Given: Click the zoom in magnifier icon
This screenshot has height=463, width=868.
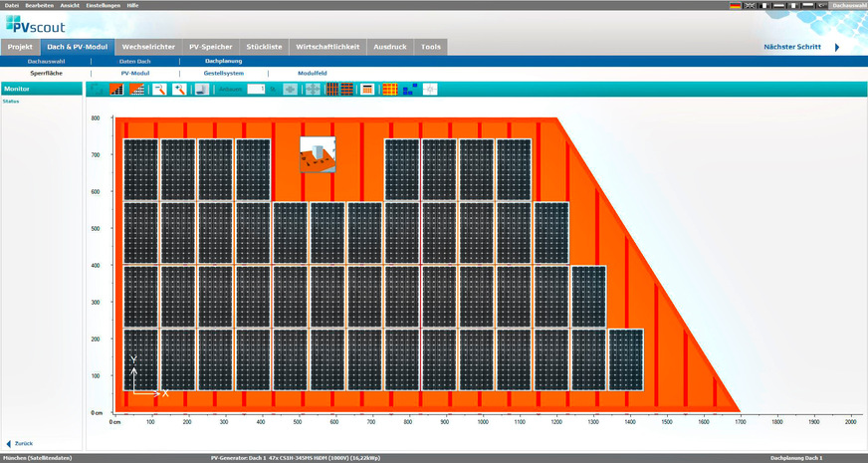Looking at the screenshot, I should coord(179,90).
